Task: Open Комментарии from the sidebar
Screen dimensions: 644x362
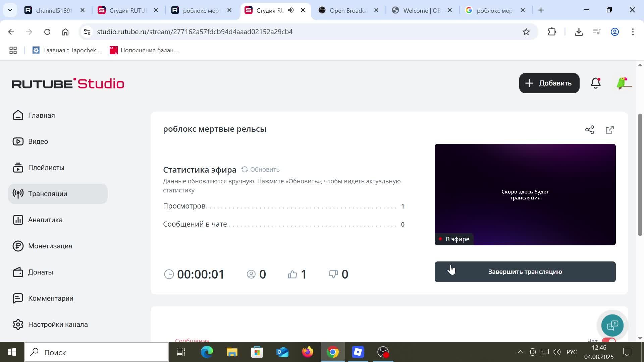Action: point(51,298)
